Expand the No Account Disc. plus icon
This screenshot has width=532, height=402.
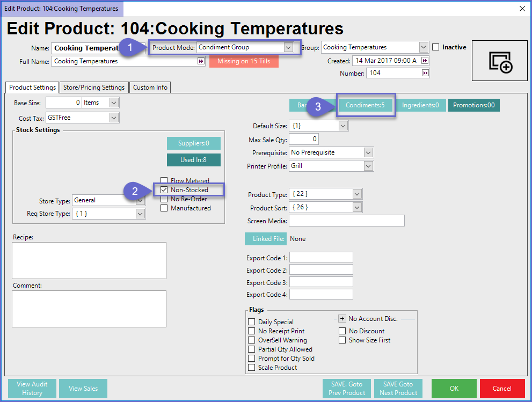coord(342,319)
